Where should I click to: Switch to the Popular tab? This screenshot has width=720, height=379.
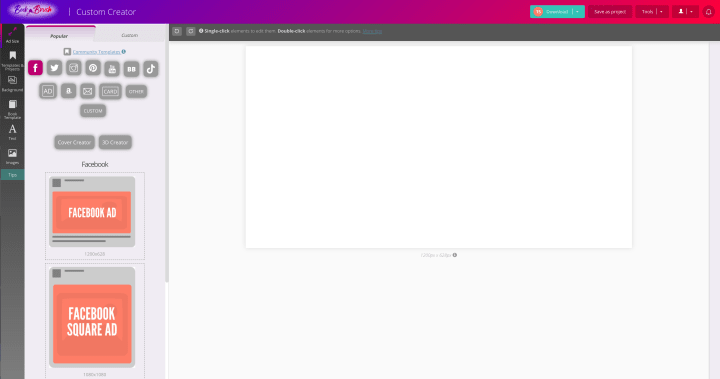tap(60, 35)
